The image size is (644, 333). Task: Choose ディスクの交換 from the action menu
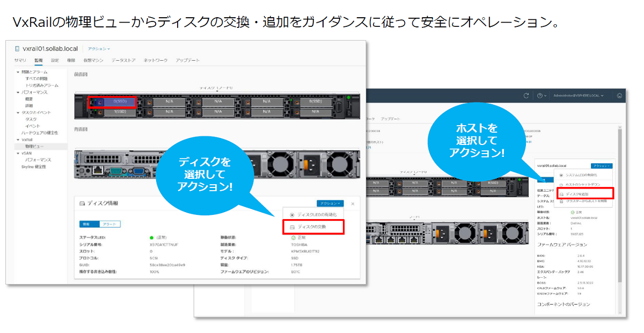(313, 227)
